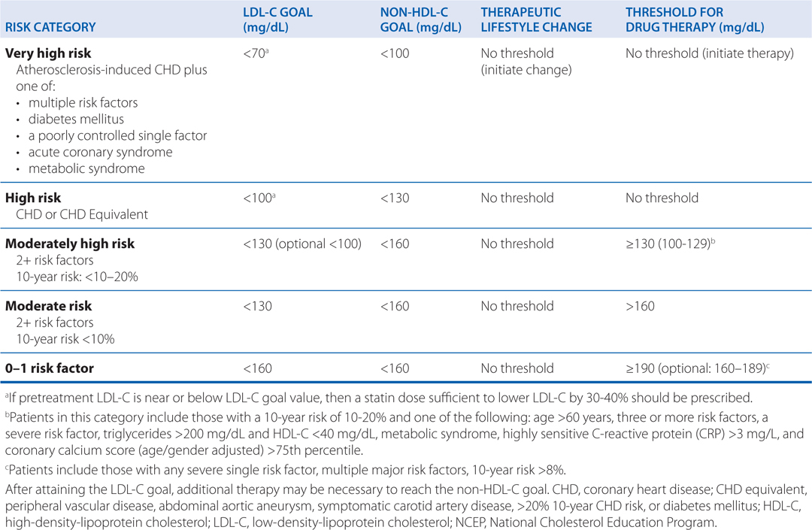Image resolution: width=812 pixels, height=530 pixels.
Task: Click the 0–1 risk factor row label
Action: (50, 368)
